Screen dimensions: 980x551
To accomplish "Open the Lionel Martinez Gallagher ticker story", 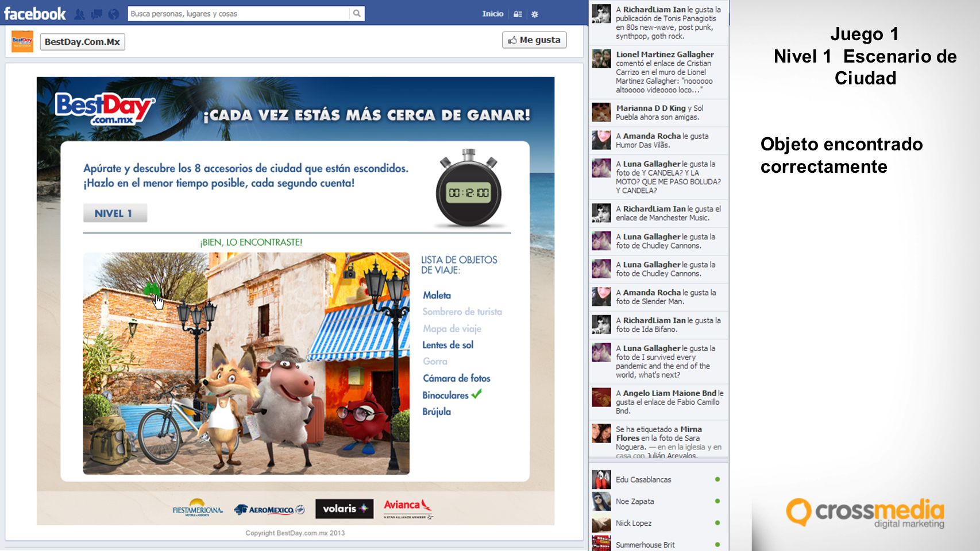I will tap(659, 72).
